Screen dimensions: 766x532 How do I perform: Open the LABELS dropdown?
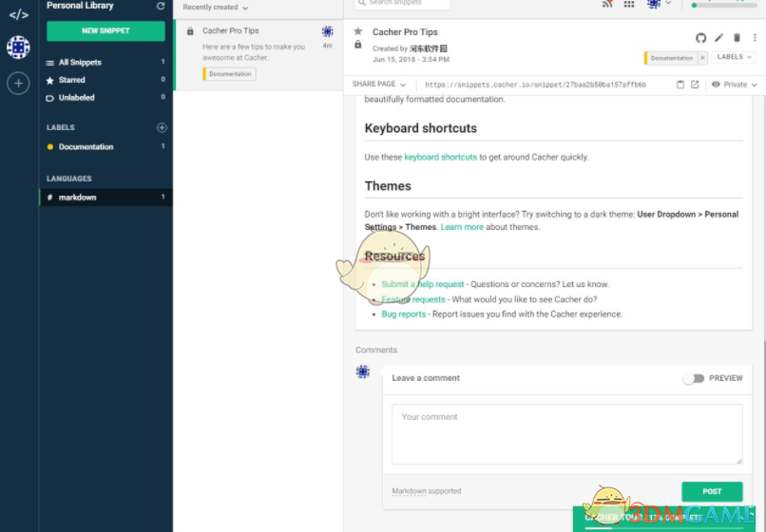[735, 57]
